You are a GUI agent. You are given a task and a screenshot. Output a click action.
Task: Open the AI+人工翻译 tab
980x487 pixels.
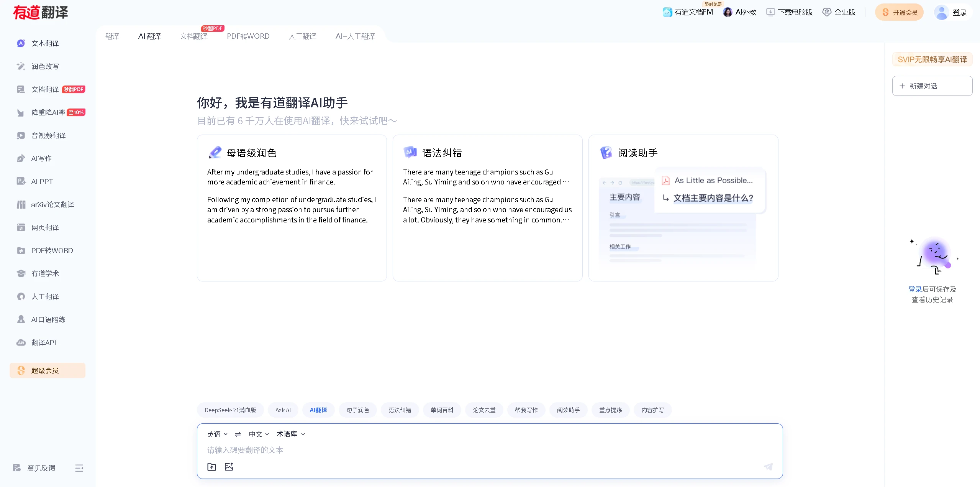pos(356,36)
